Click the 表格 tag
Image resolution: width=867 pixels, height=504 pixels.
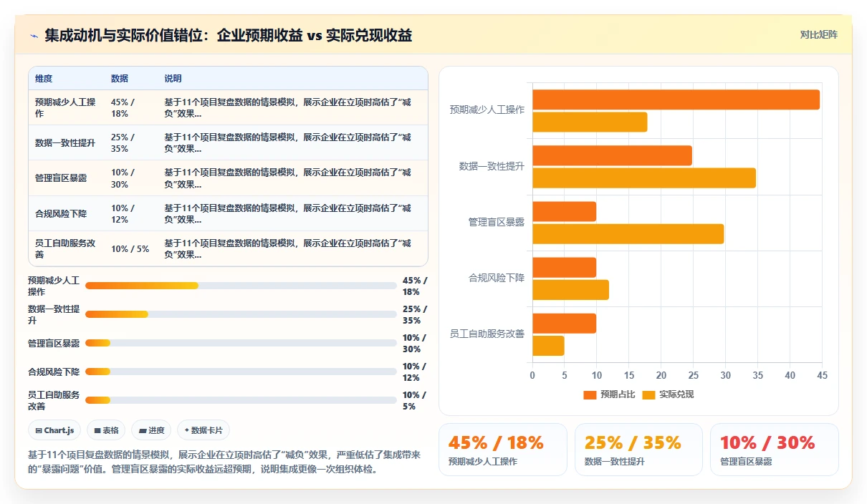[x=106, y=430]
